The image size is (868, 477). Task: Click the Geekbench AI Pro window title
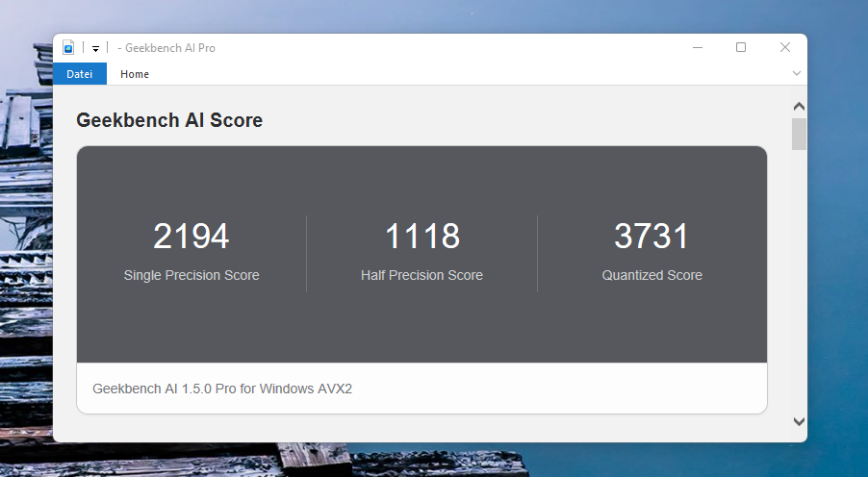pos(166,48)
